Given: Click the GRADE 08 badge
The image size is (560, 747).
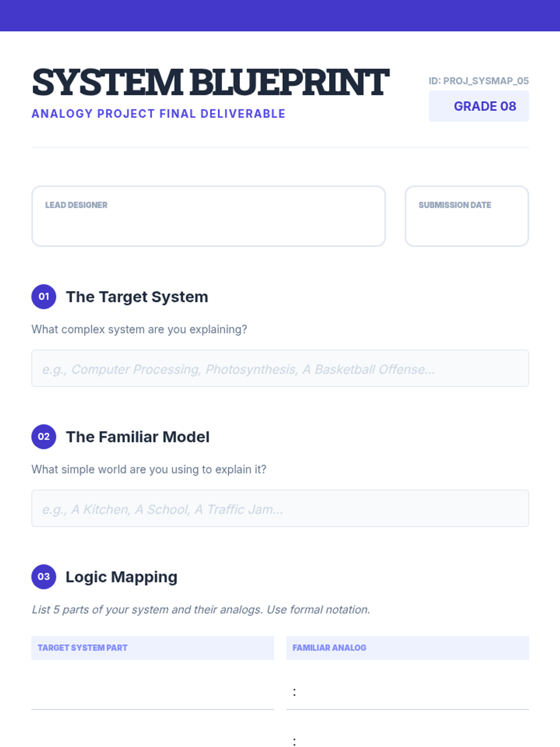Looking at the screenshot, I should tap(479, 106).
